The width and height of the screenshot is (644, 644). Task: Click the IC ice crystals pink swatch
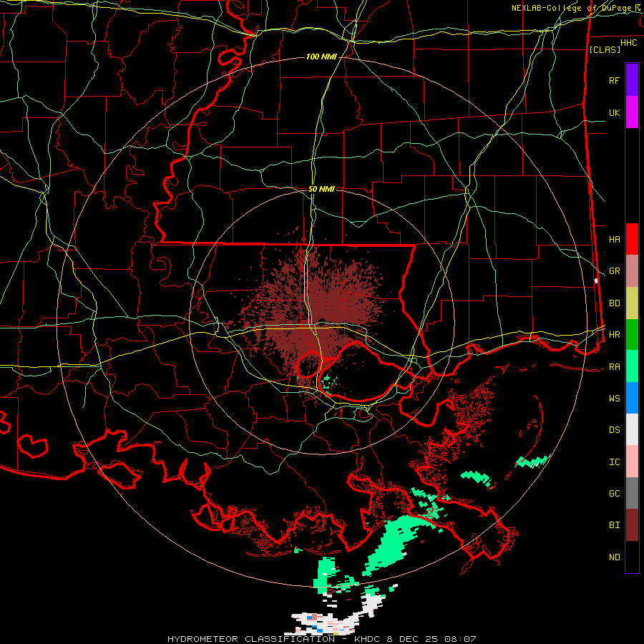[x=632, y=462]
